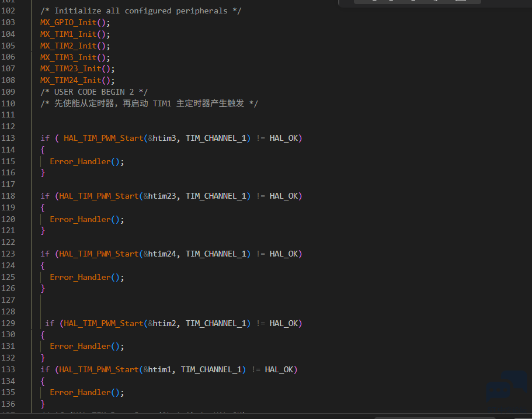Screen dimensions: 532x419
Task: Click HAL_TIM_PWM_Start on the htim3 line
Action: 103,138
